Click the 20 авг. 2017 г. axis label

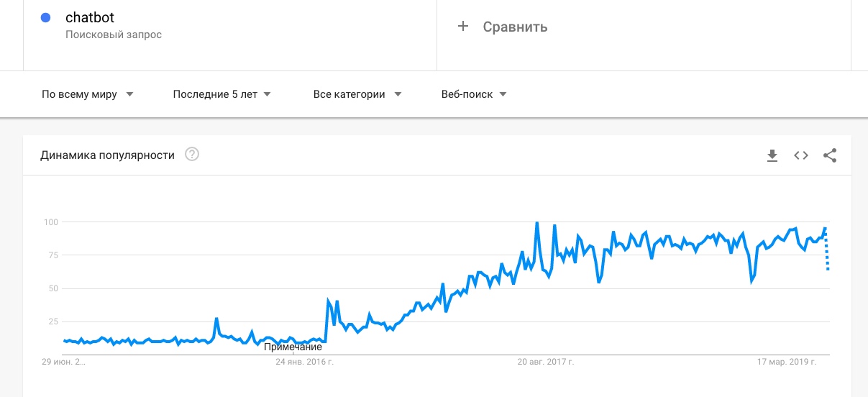click(545, 362)
